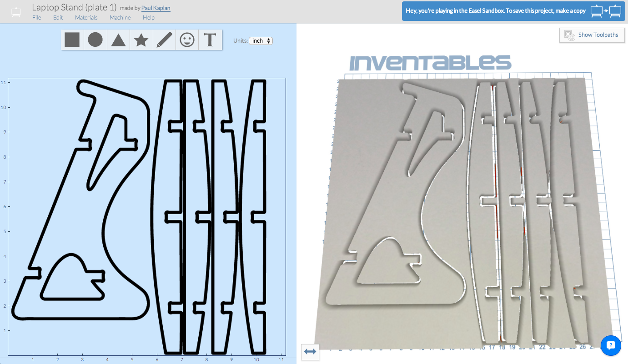Open the Machine menu
Image resolution: width=628 pixels, height=364 pixels.
[x=120, y=18]
